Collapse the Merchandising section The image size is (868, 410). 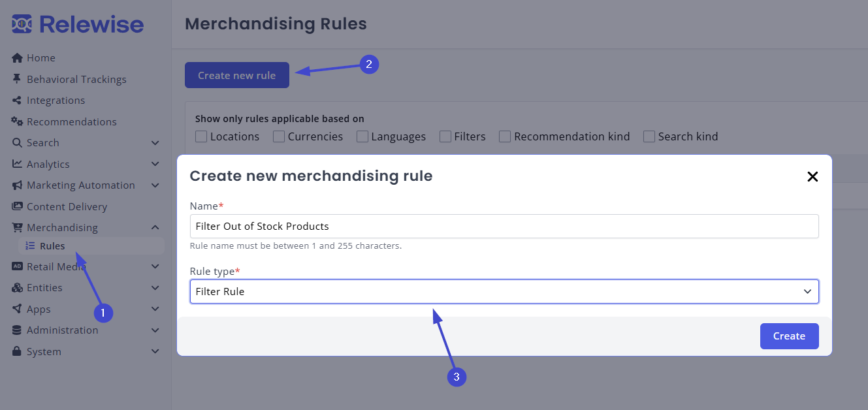155,227
